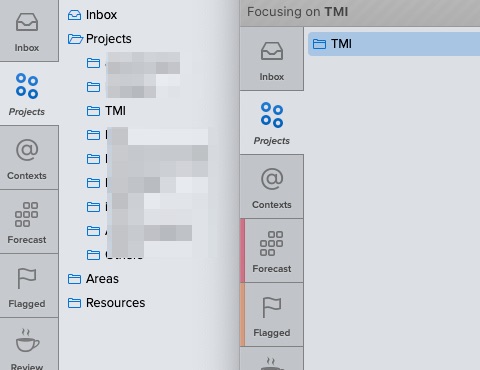Select Projects tab in the focused window
This screenshot has width=480, height=370.
[272, 123]
